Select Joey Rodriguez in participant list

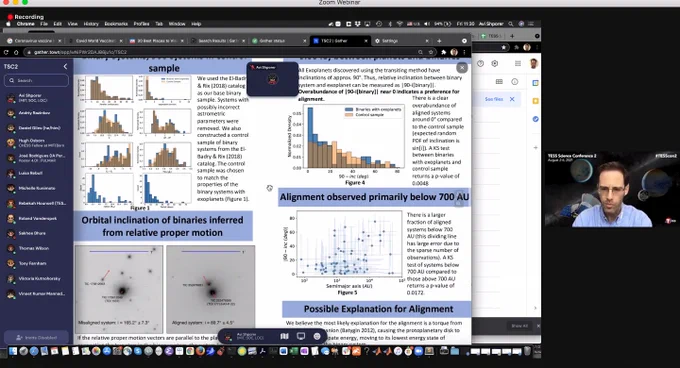36,158
